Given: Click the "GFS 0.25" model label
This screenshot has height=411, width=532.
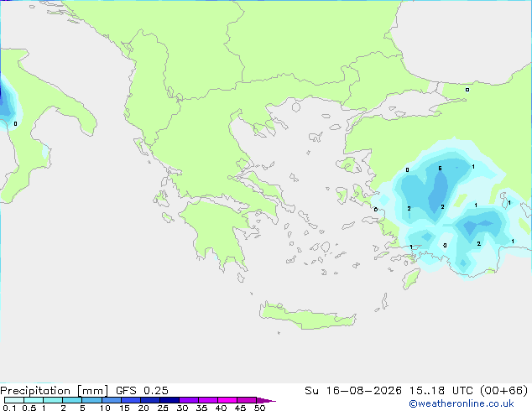Looking at the screenshot, I should [x=142, y=391].
